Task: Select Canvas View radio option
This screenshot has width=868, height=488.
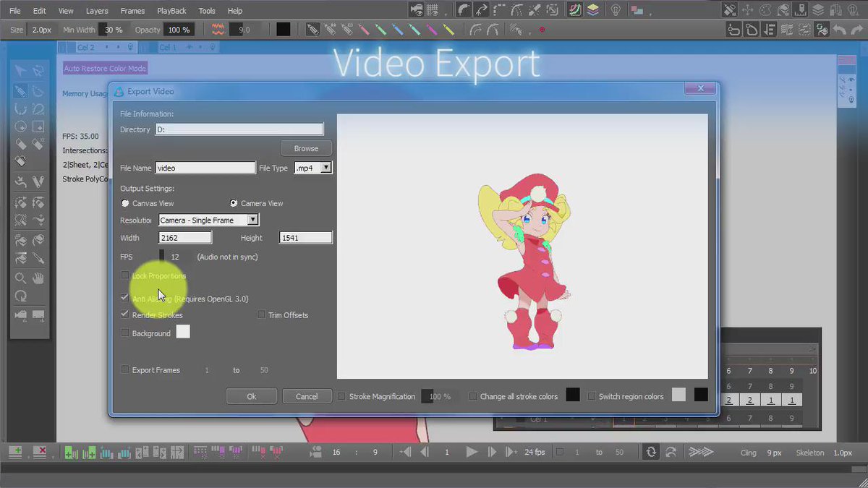Action: (x=125, y=203)
